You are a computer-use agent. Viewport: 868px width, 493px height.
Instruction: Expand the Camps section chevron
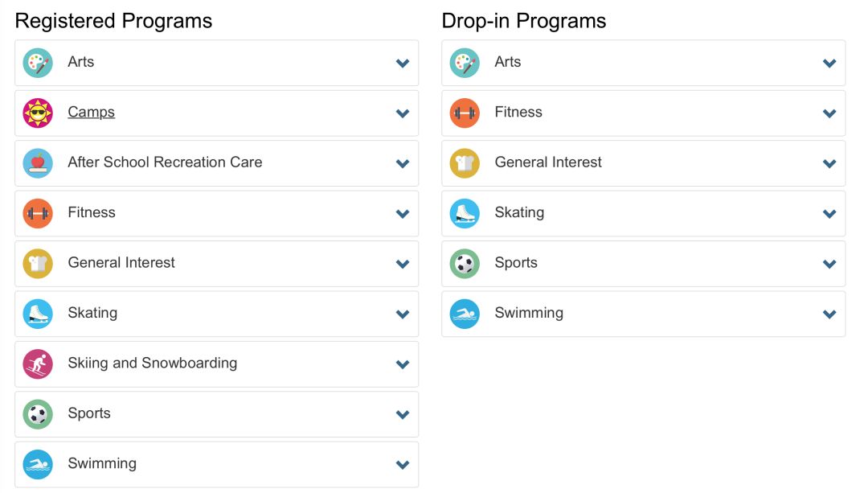403,113
